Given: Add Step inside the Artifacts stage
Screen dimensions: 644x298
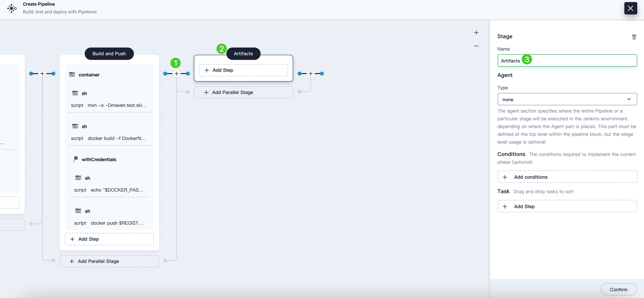Looking at the screenshot, I should coord(243,70).
